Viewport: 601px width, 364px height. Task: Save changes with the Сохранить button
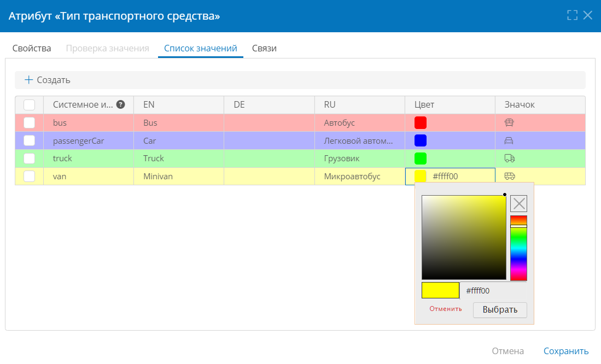(566, 351)
